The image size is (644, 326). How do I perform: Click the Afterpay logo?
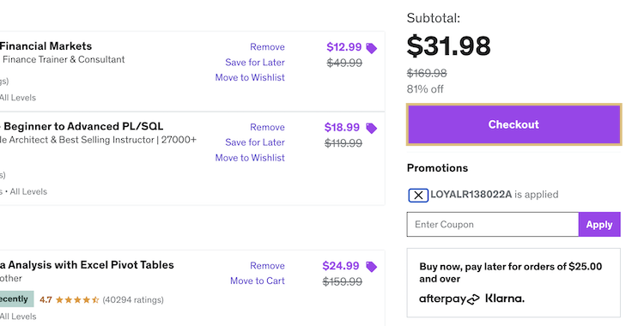[x=449, y=299]
